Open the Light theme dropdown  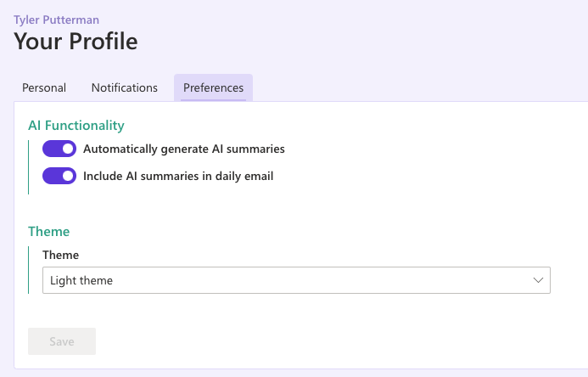296,280
